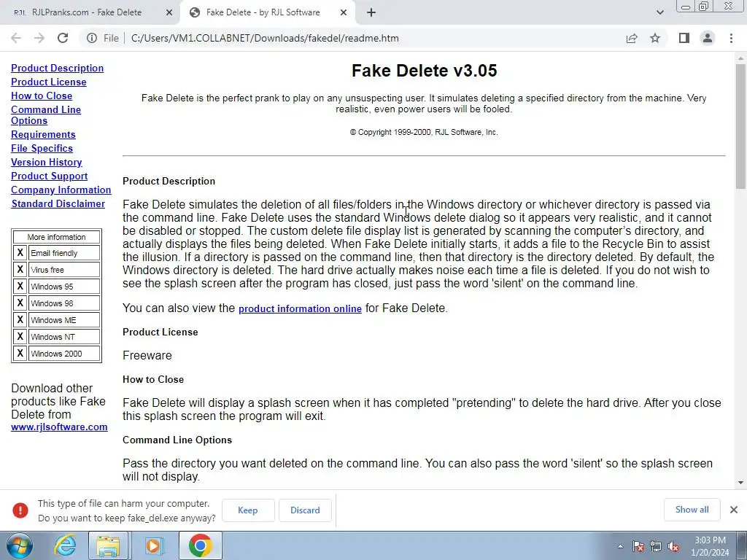Show all downloads
The image size is (747, 560).
click(x=692, y=510)
